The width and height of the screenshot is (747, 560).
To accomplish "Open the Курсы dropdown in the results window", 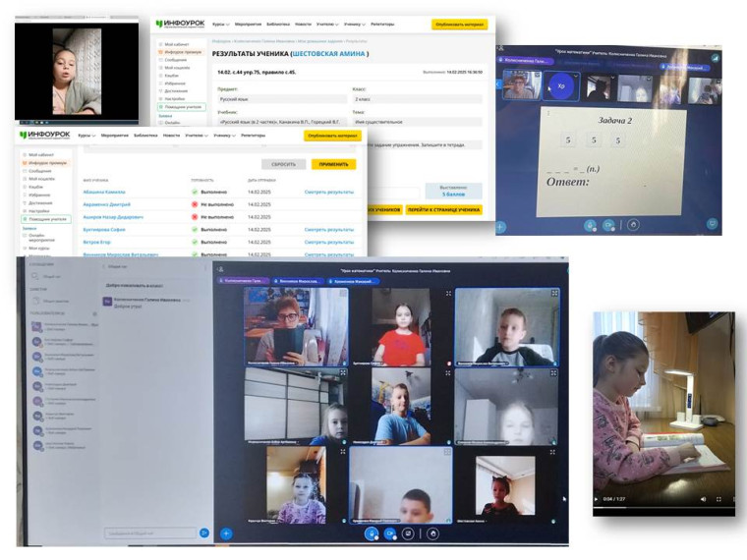I will pyautogui.click(x=221, y=24).
